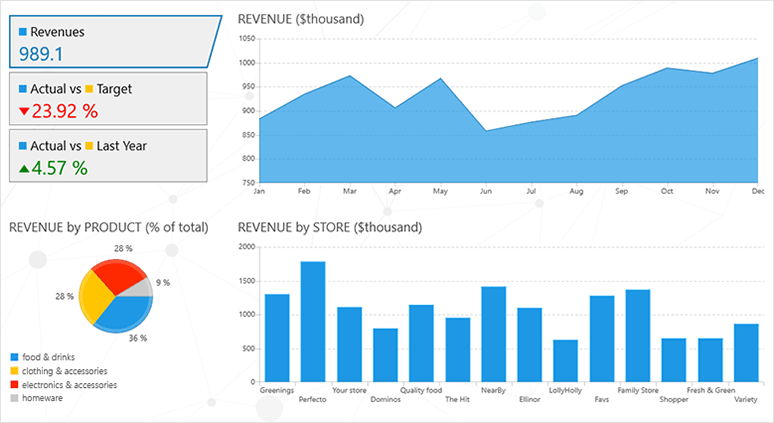Click the REVENUE by PRODUCT title
Screen dimensions: 774x423
[109, 228]
